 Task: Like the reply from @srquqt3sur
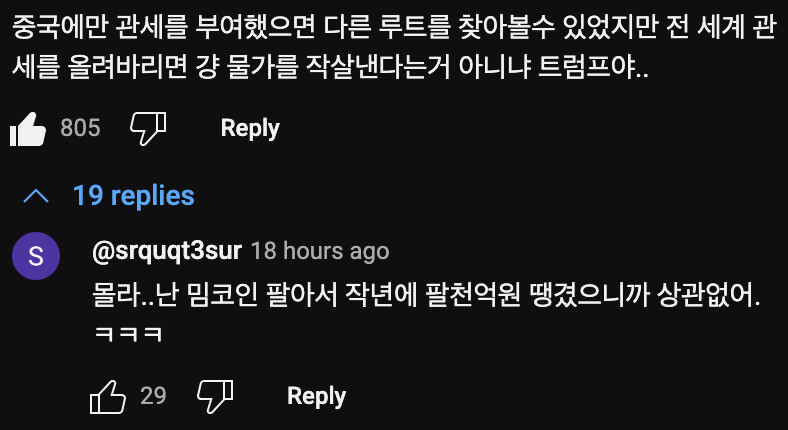pos(108,395)
